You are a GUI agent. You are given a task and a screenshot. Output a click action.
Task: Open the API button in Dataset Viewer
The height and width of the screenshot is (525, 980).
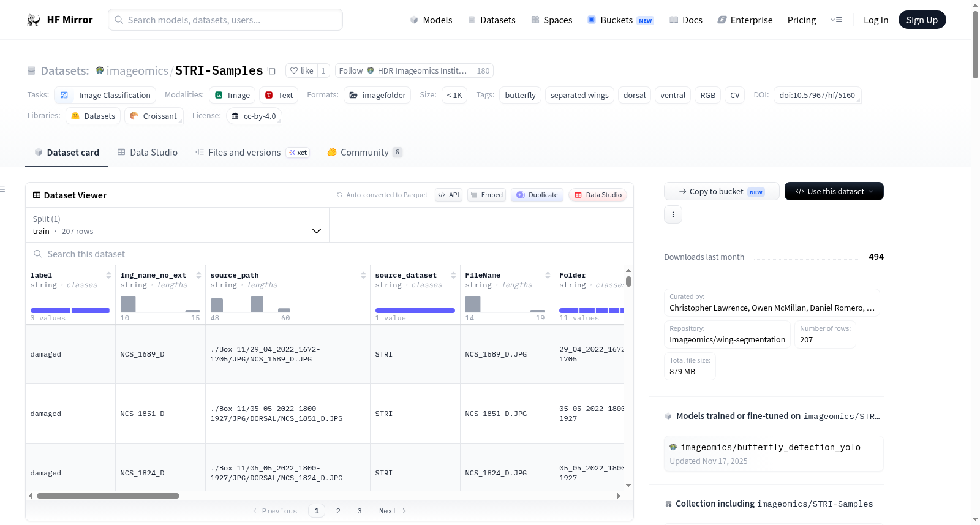pyautogui.click(x=448, y=195)
